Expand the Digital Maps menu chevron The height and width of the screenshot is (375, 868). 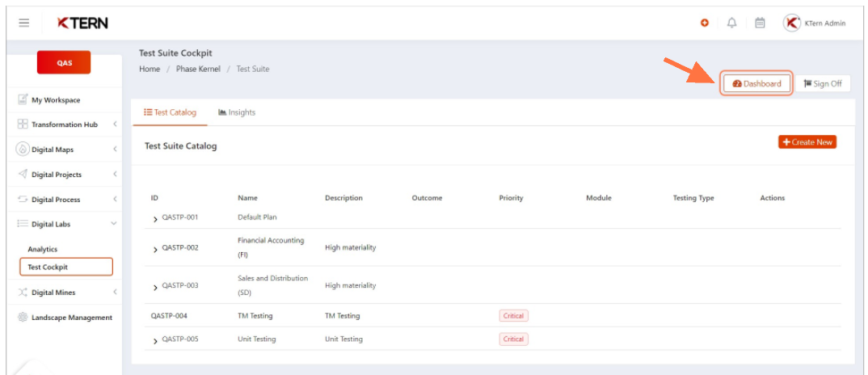(x=115, y=149)
